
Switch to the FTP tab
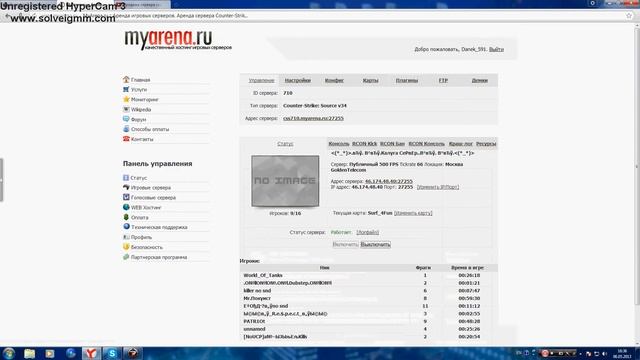tap(443, 80)
